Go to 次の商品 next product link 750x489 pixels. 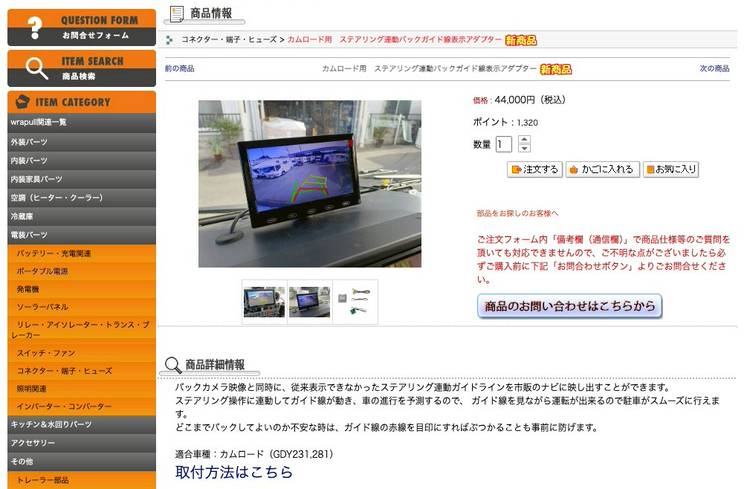(714, 68)
